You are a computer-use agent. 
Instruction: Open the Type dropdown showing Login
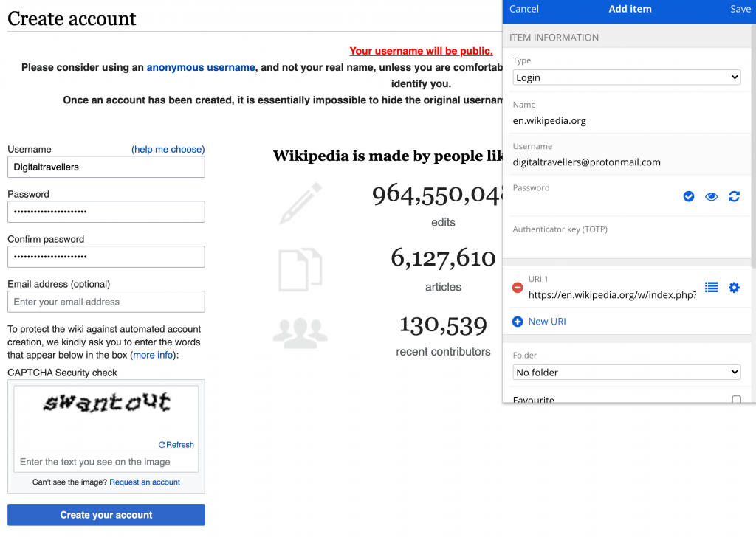click(x=626, y=77)
